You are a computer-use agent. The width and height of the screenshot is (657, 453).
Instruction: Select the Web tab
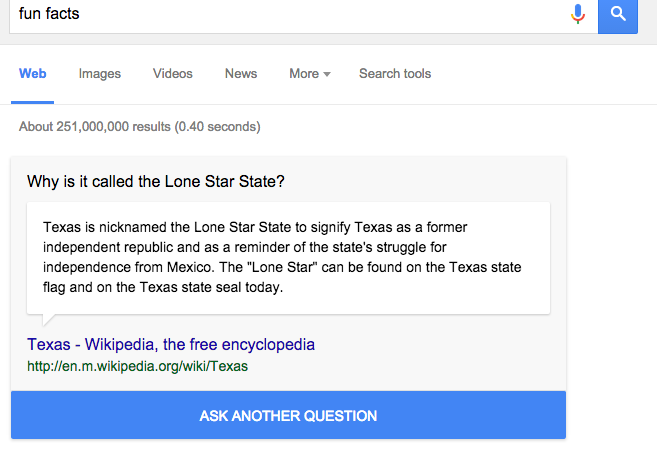point(33,74)
